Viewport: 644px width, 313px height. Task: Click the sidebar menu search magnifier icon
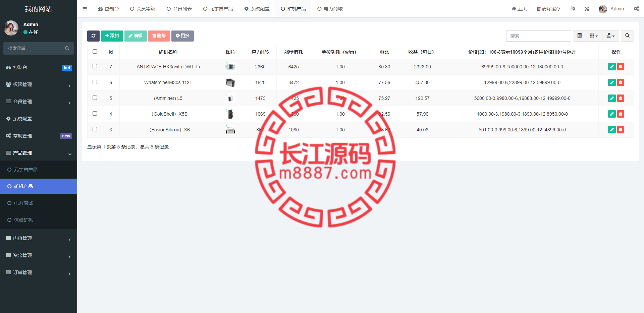[67, 48]
